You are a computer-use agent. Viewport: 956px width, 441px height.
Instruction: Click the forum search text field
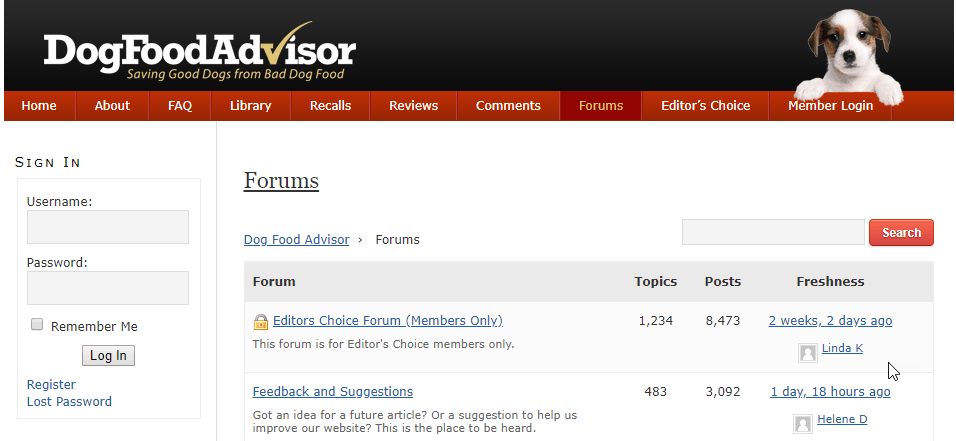click(773, 232)
